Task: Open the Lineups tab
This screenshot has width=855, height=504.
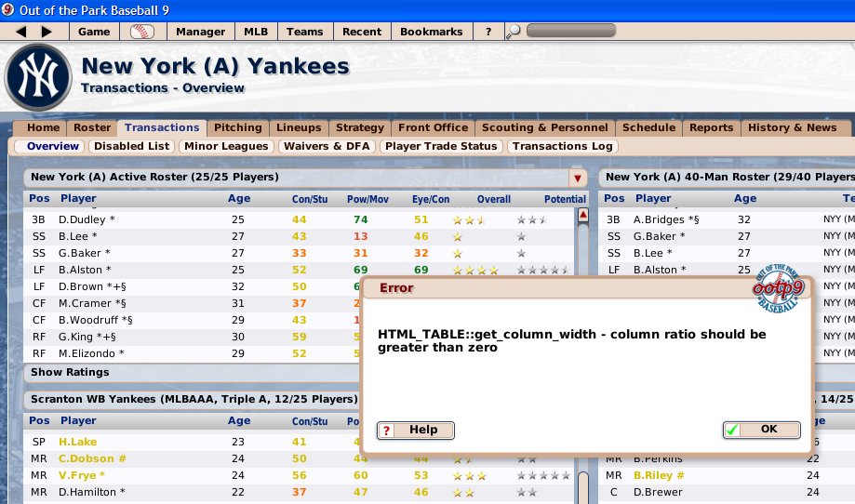Action: point(299,127)
